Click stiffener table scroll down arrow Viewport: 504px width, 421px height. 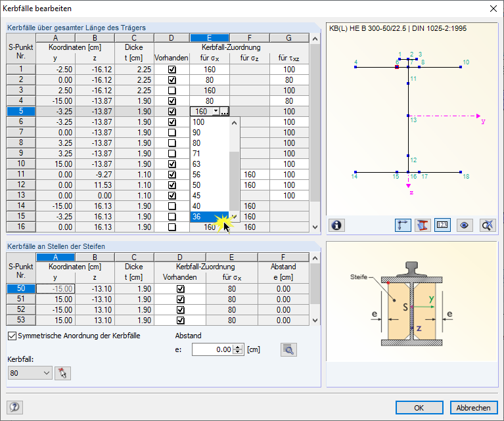coord(315,321)
